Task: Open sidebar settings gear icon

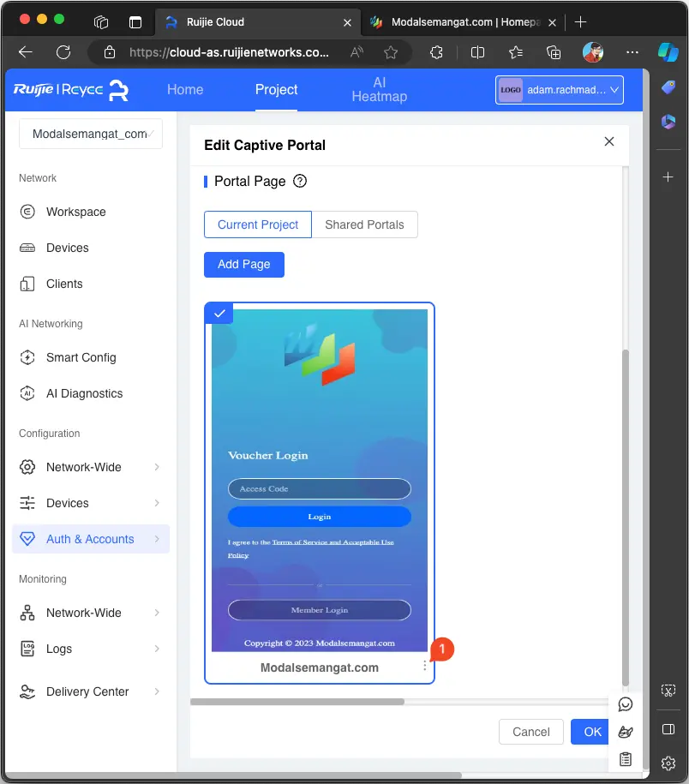Action: tap(668, 763)
